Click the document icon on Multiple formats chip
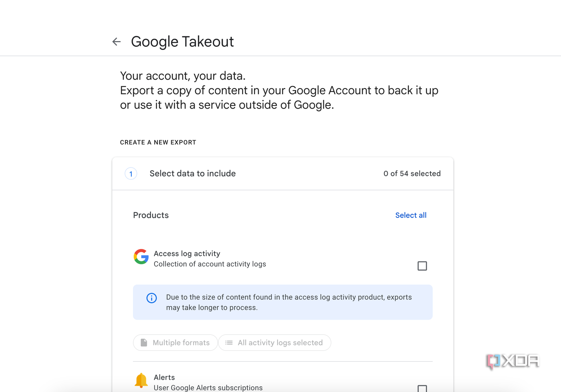The height and width of the screenshot is (392, 561). click(x=144, y=342)
